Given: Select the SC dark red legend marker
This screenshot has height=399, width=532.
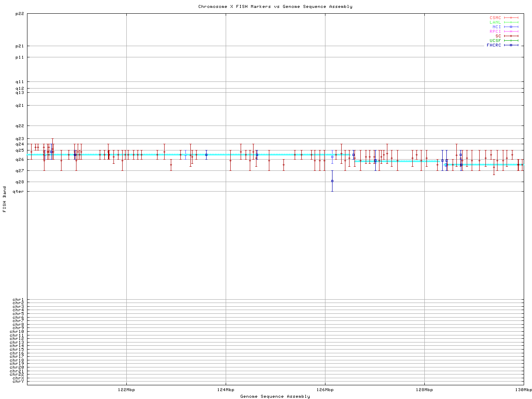Looking at the screenshot, I should pos(511,36).
